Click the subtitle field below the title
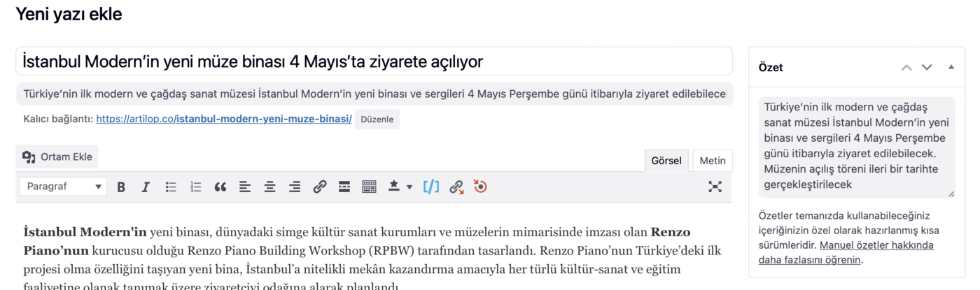The width and height of the screenshot is (980, 290). [x=374, y=94]
